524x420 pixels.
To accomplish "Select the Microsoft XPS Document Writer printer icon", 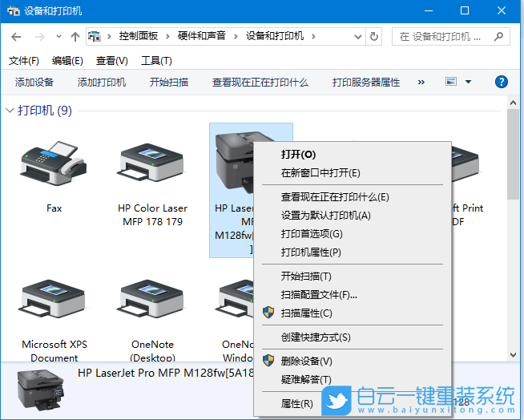I will (x=53, y=299).
